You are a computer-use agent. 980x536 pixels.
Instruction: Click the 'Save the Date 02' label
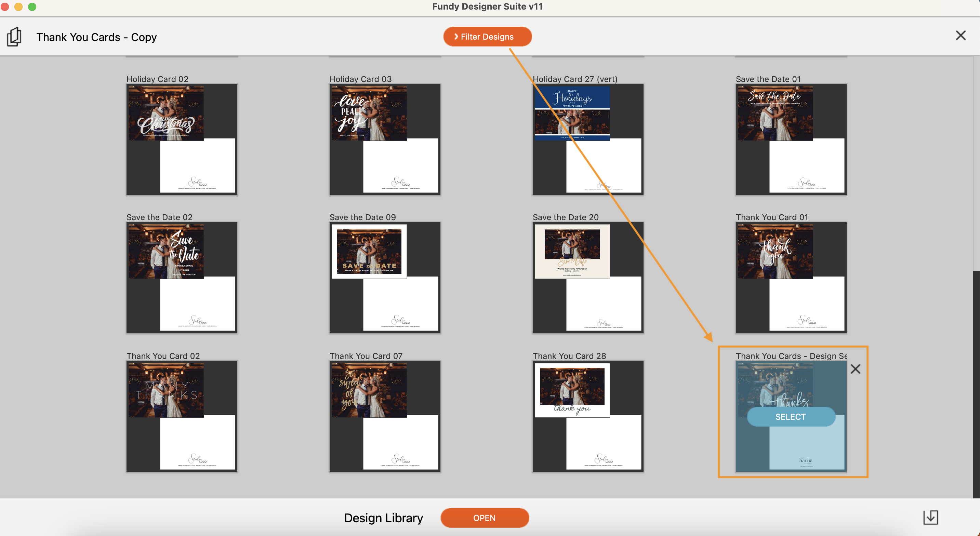click(159, 217)
